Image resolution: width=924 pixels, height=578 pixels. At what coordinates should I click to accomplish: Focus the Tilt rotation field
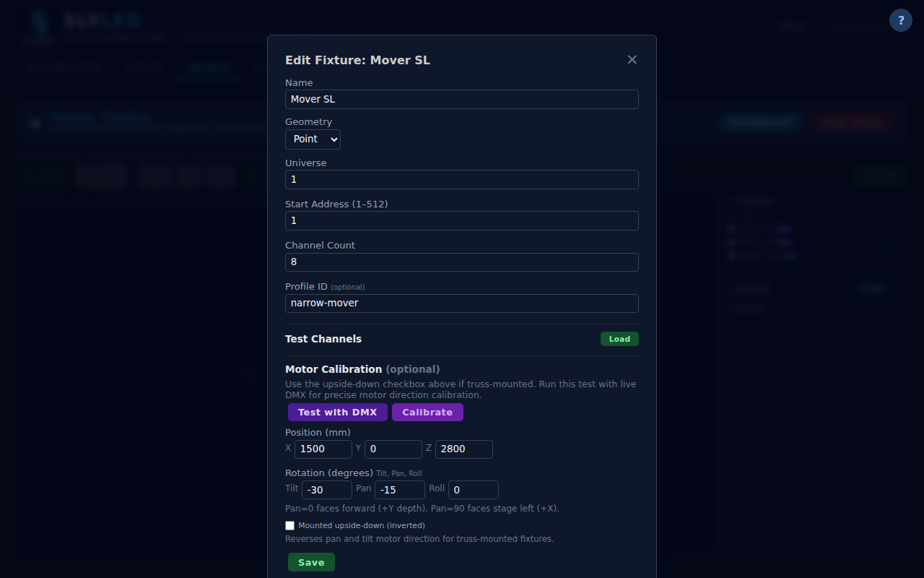pos(326,490)
